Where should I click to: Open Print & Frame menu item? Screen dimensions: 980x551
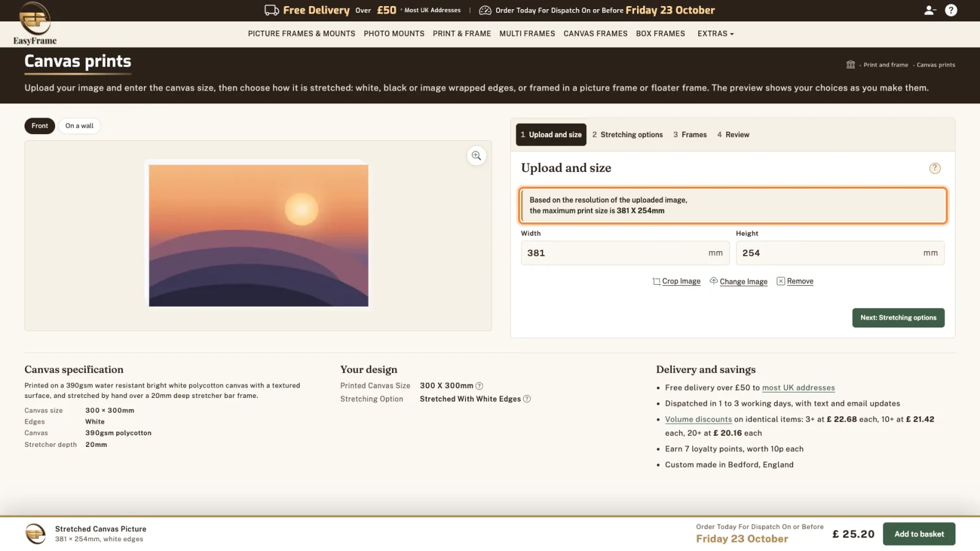(462, 34)
